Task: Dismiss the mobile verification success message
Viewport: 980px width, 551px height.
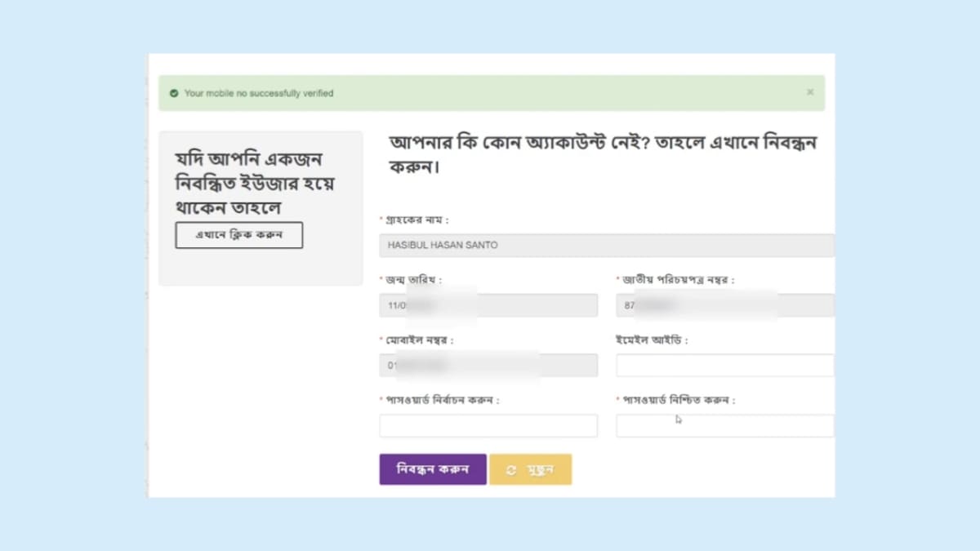Action: 810,92
